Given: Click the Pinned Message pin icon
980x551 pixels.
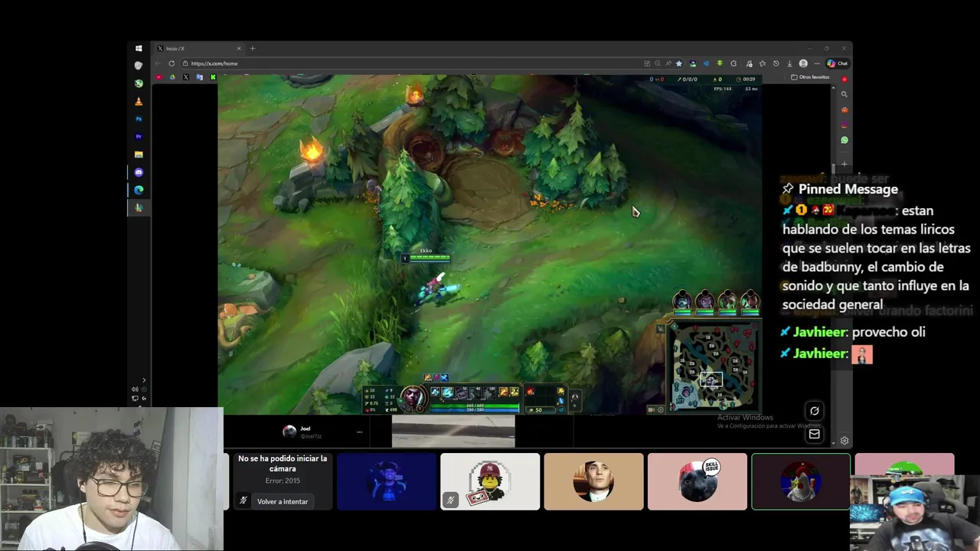Looking at the screenshot, I should click(787, 189).
